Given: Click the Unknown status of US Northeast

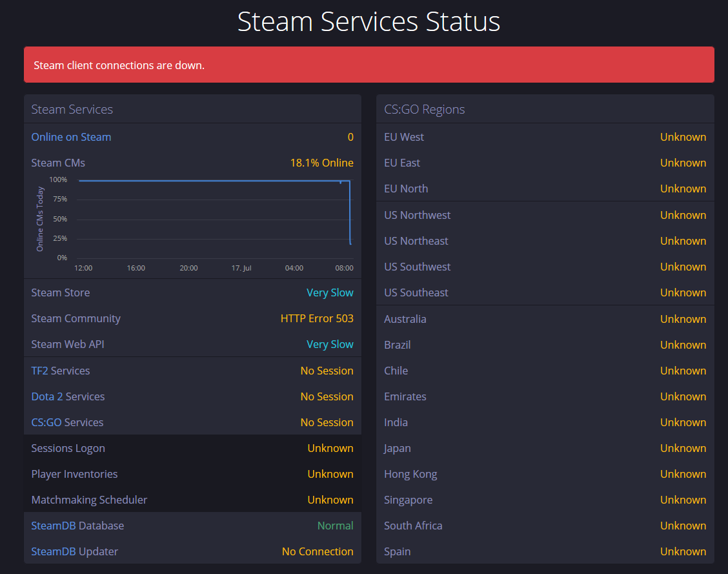Looking at the screenshot, I should pos(683,241).
